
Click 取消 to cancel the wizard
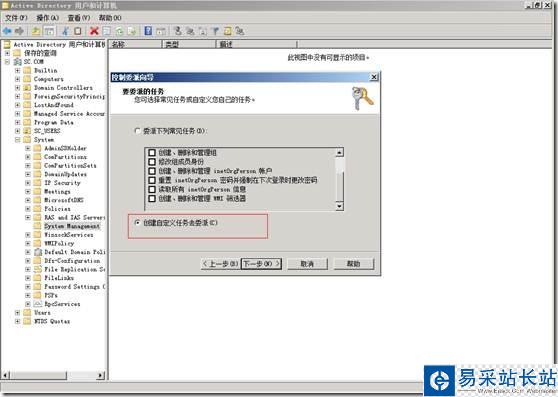[x=307, y=264]
